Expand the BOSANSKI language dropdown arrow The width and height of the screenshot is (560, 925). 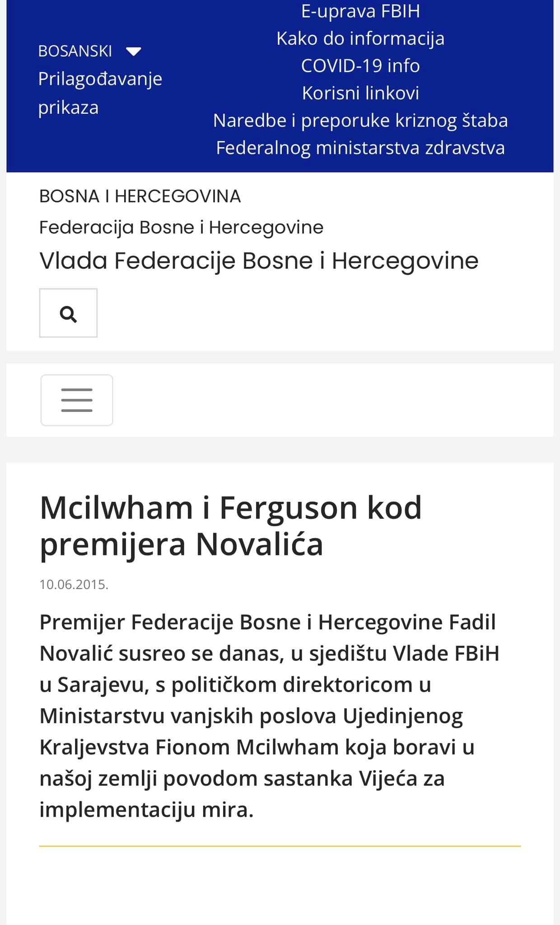134,51
